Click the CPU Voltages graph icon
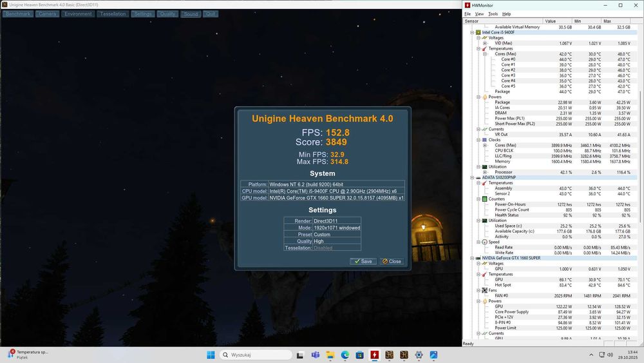 tap(485, 37)
